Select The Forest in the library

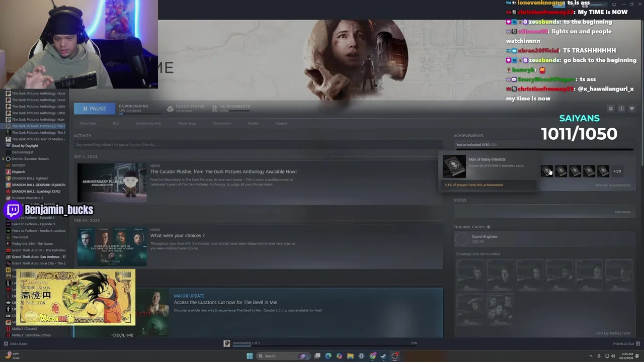tap(20, 237)
